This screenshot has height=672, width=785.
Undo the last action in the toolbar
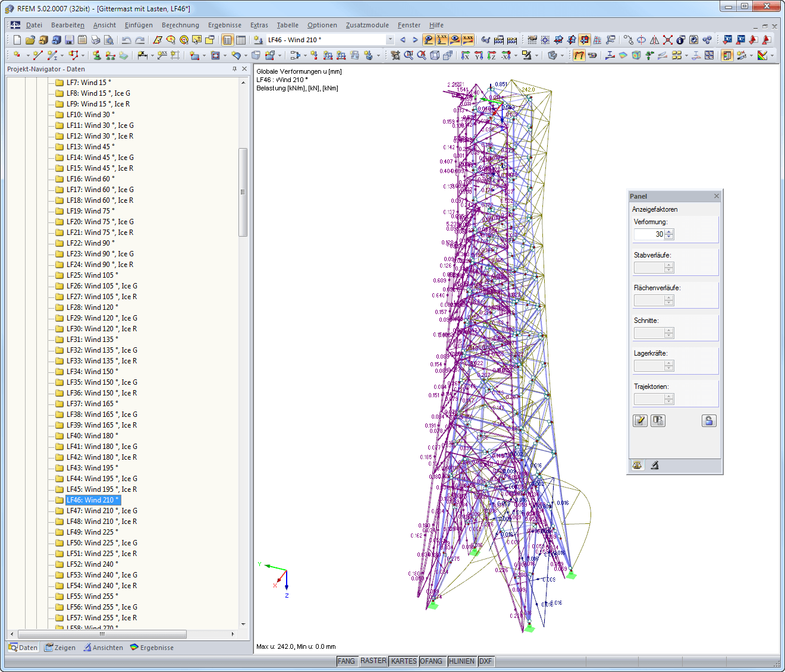tap(125, 40)
